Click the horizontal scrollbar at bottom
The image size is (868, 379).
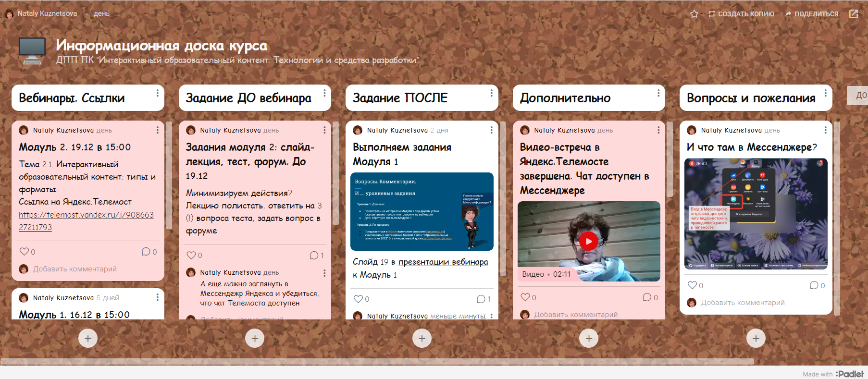tap(377, 361)
